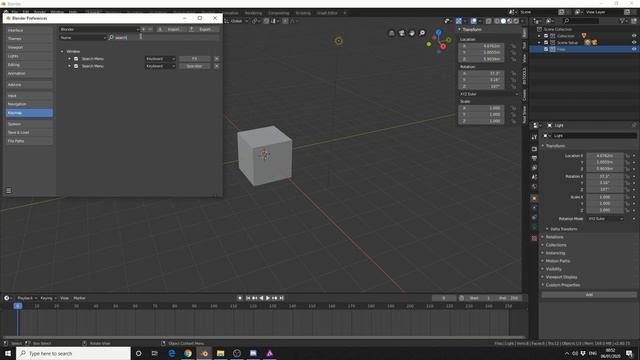The width and height of the screenshot is (640, 360).
Task: Open the Item tab in viewport sidebar
Action: coord(524,32)
